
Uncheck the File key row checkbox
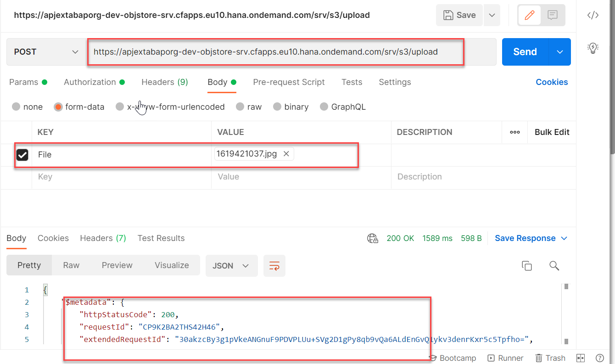click(22, 155)
